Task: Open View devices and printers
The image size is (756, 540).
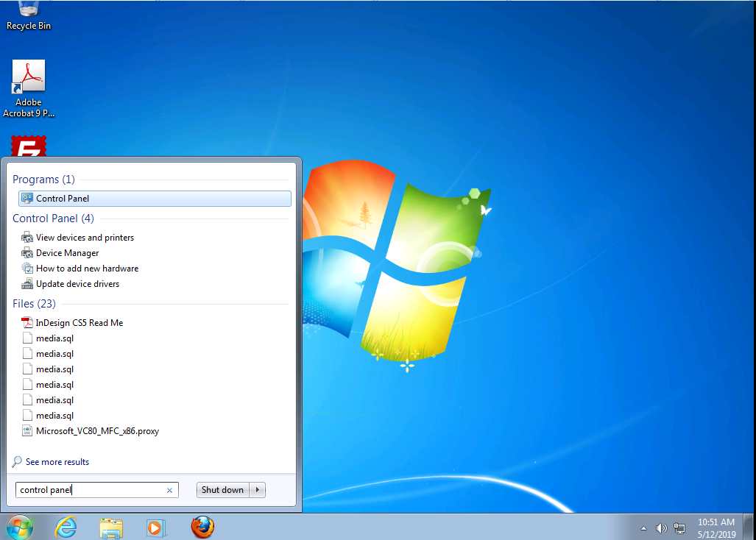Action: 85,238
